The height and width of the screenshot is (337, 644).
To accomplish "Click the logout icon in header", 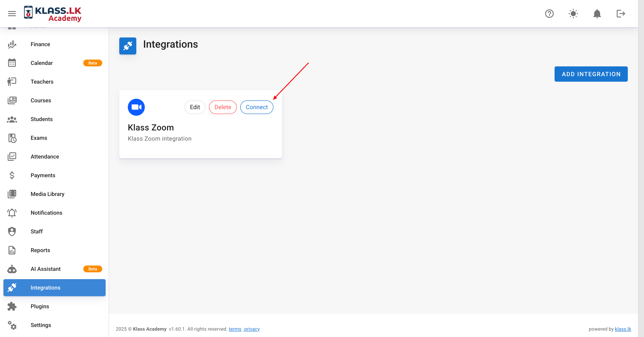I will point(621,13).
